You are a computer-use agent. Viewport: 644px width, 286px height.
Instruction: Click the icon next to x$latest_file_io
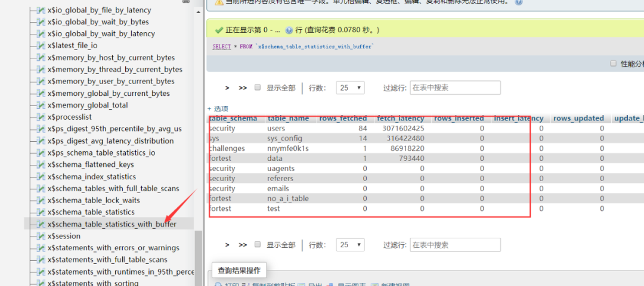(41, 45)
